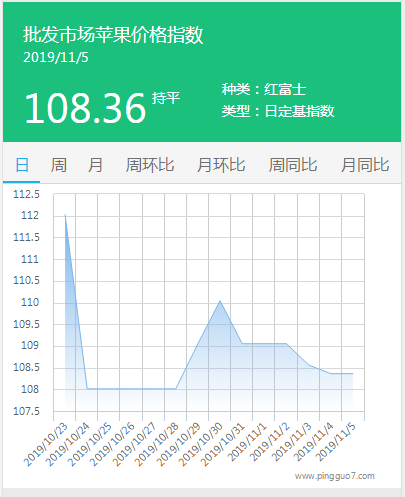Click the y-axis value 107.5
Screen dimensions: 405x497
tap(26, 411)
